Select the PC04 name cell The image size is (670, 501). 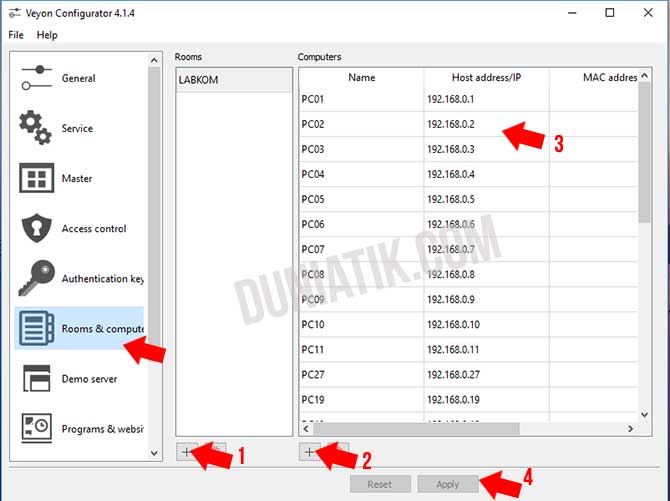(x=361, y=174)
